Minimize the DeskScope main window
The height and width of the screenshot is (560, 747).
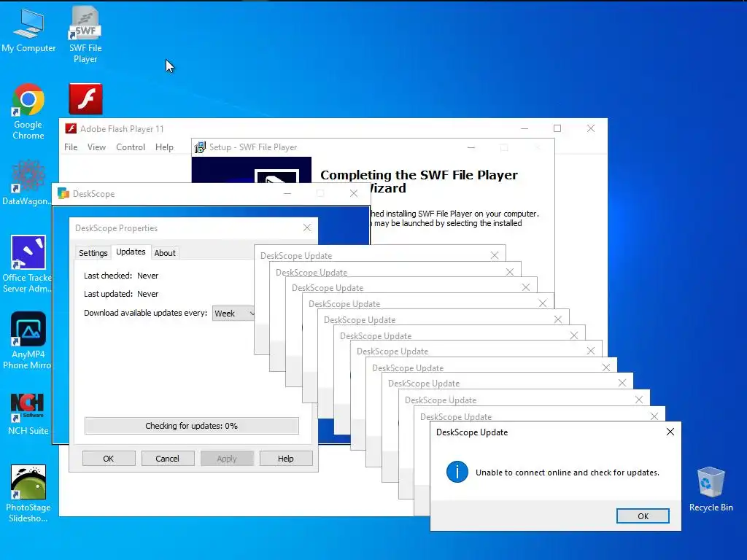287,192
